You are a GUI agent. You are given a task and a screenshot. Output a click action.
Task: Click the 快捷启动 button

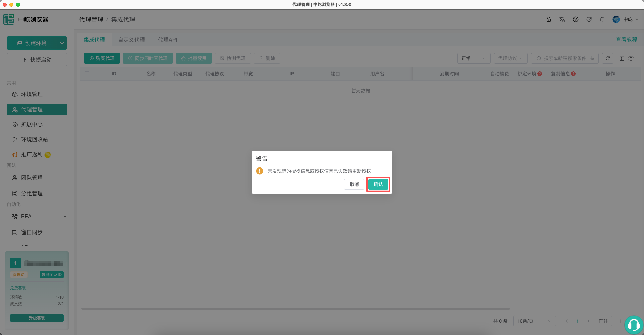(37, 60)
